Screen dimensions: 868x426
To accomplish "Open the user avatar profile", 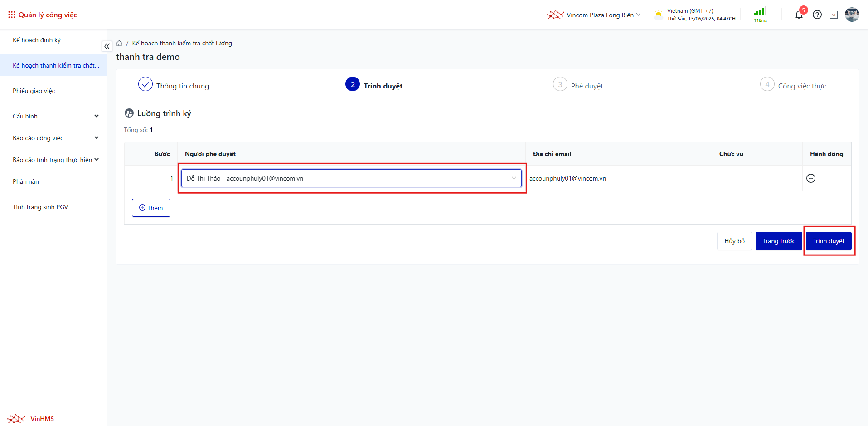I will tap(852, 15).
